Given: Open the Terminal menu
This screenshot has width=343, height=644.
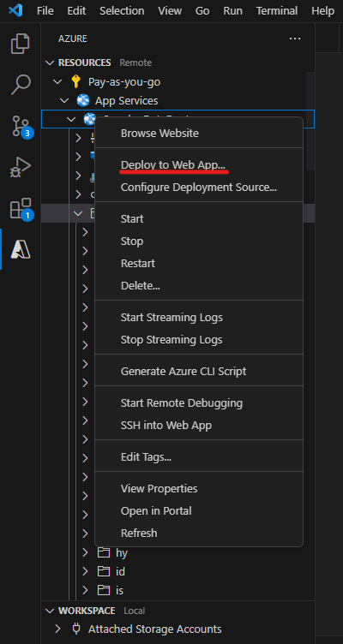Looking at the screenshot, I should [x=277, y=10].
